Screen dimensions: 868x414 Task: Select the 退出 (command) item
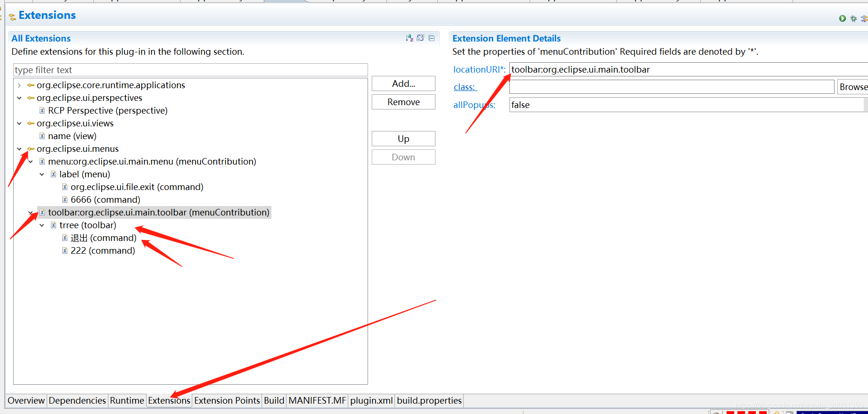pos(104,238)
